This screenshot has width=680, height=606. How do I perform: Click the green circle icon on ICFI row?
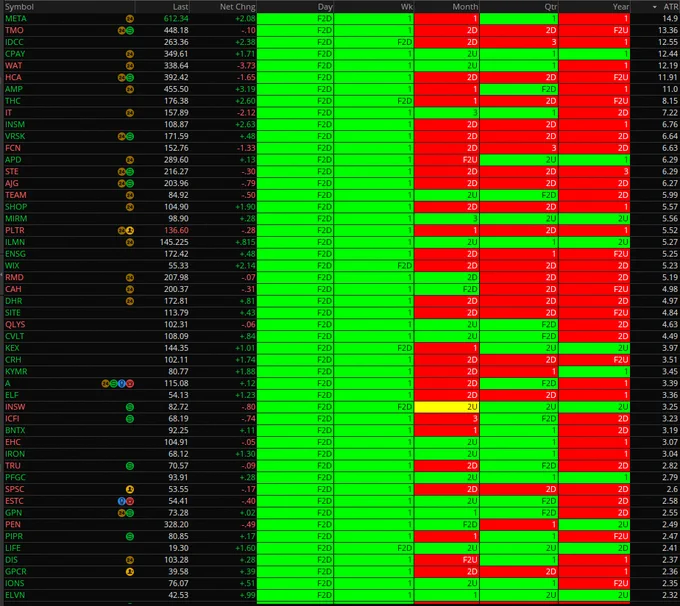(130, 419)
